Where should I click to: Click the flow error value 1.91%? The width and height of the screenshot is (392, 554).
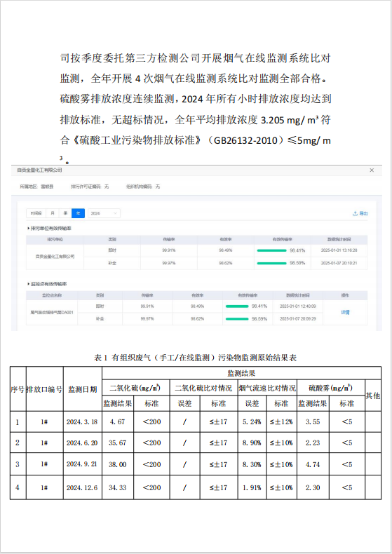point(252,487)
